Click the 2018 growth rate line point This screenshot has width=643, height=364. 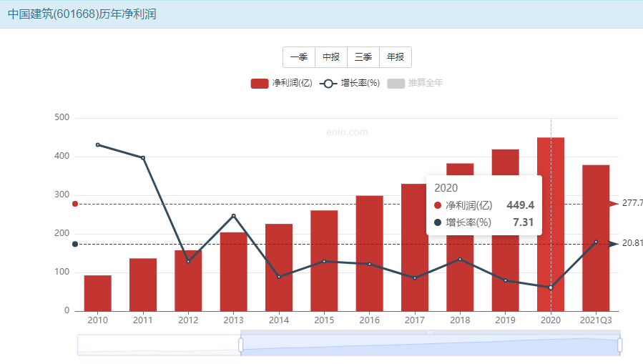(x=460, y=259)
